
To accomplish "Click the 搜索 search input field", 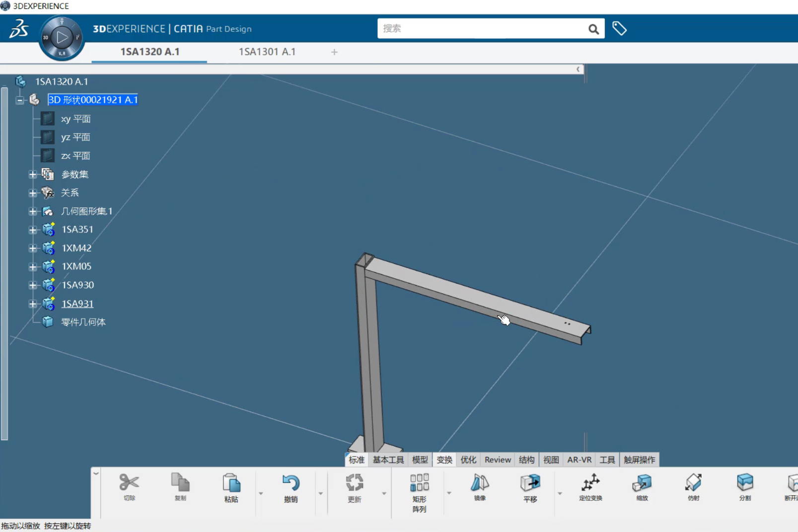I will coord(482,29).
